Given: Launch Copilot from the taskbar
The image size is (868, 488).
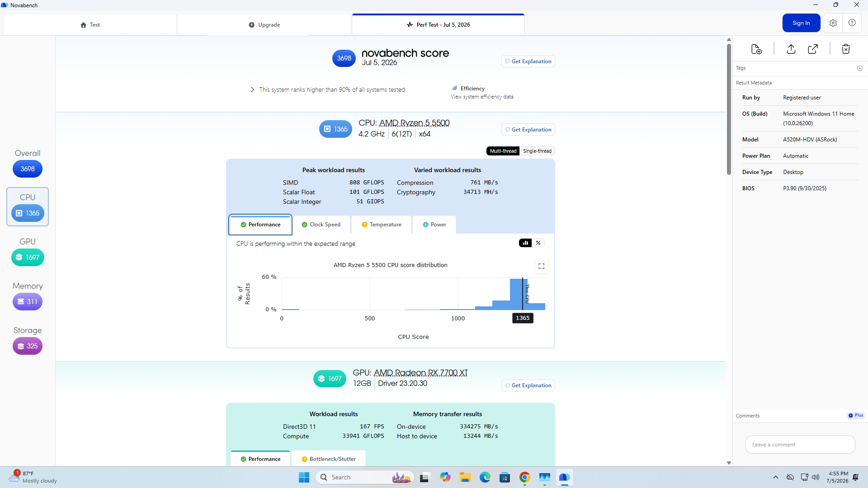Looking at the screenshot, I should pyautogui.click(x=445, y=477).
